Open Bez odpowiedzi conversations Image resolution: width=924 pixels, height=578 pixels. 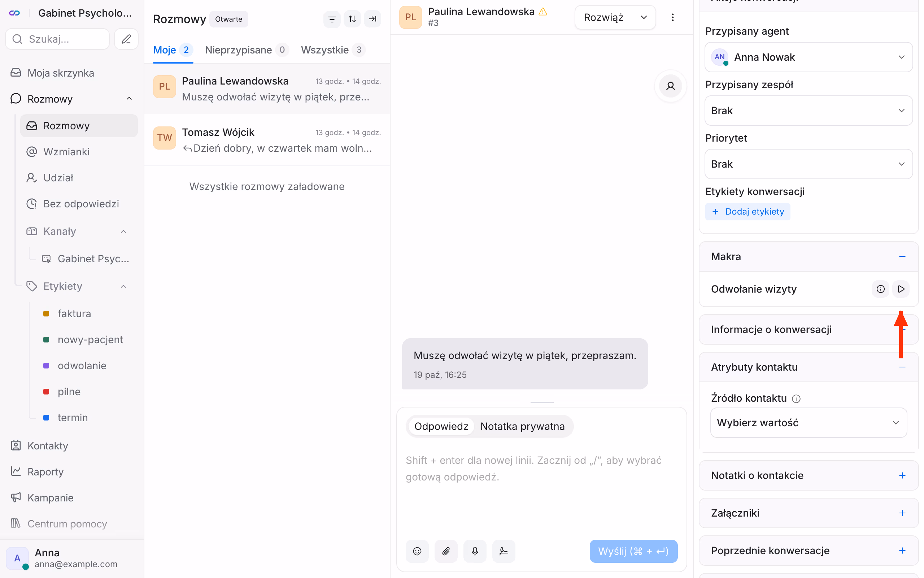pos(79,204)
